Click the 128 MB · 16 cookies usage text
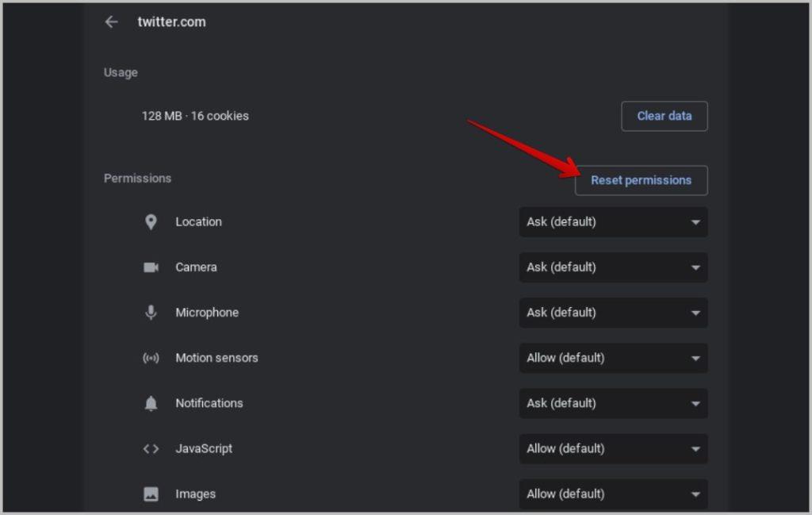Viewport: 812px width, 515px height. [195, 116]
